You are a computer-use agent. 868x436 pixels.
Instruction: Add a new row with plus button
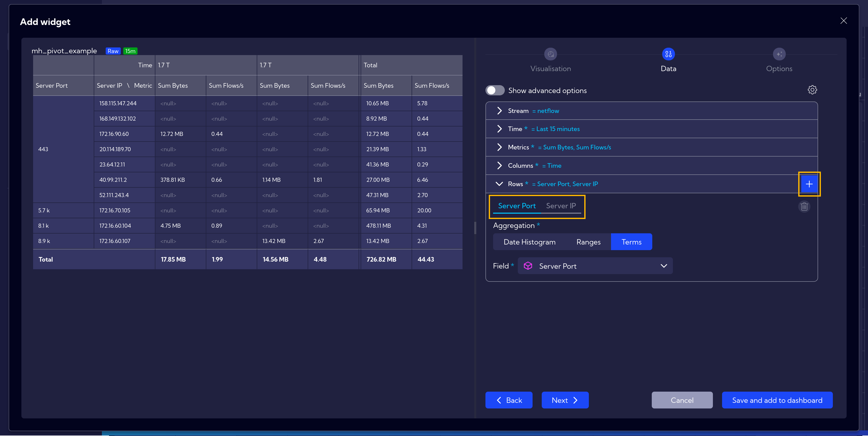[809, 184]
